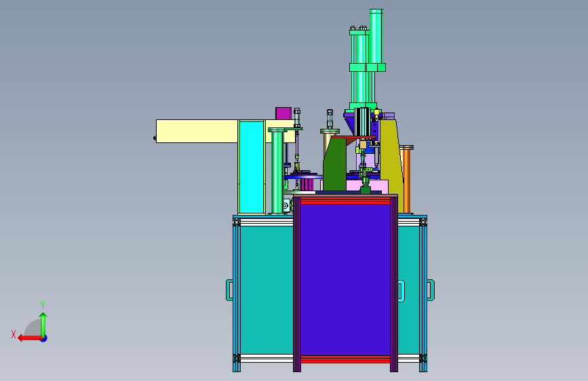Select the orange cylinder on the right side
588x381 pixels.
pos(407,180)
